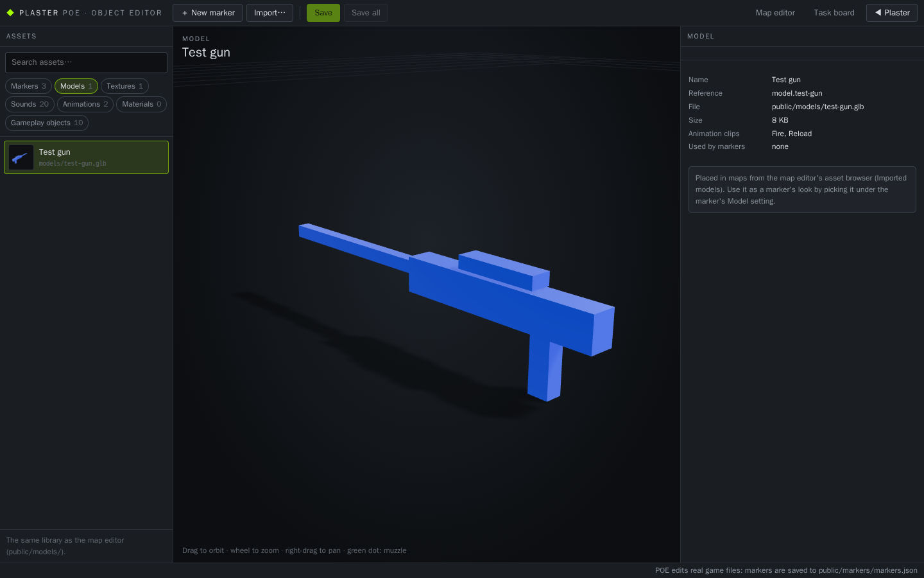The image size is (924, 578).
Task: Click the 8 KB size value
Action: tap(780, 120)
